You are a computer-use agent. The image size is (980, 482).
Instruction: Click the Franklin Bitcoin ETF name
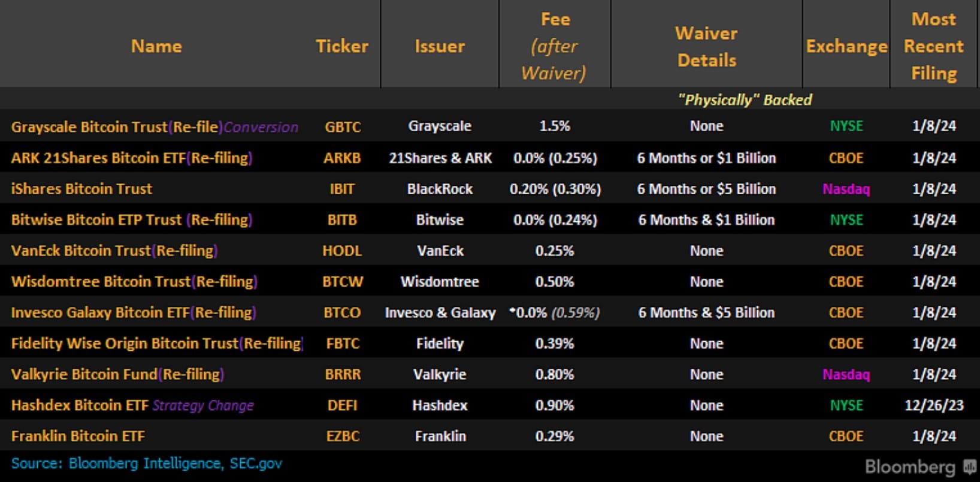78,436
